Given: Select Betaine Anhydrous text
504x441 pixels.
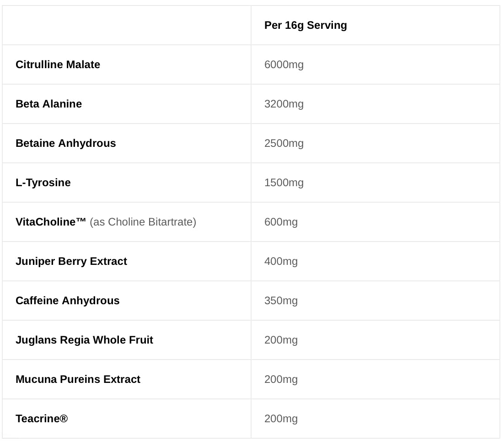Looking at the screenshot, I should click(x=66, y=143).
